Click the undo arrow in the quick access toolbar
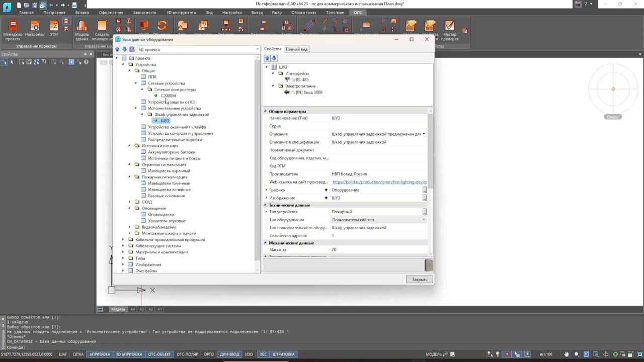The image size is (644, 362). point(51,5)
